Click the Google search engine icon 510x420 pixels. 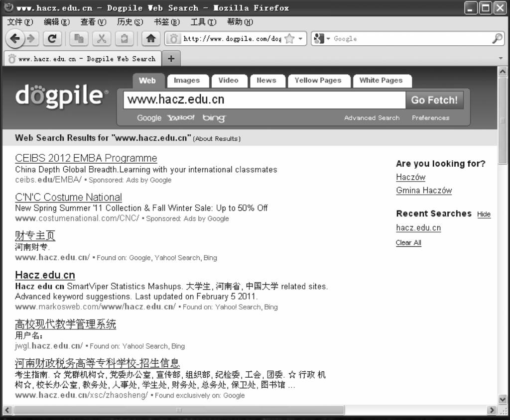click(319, 39)
